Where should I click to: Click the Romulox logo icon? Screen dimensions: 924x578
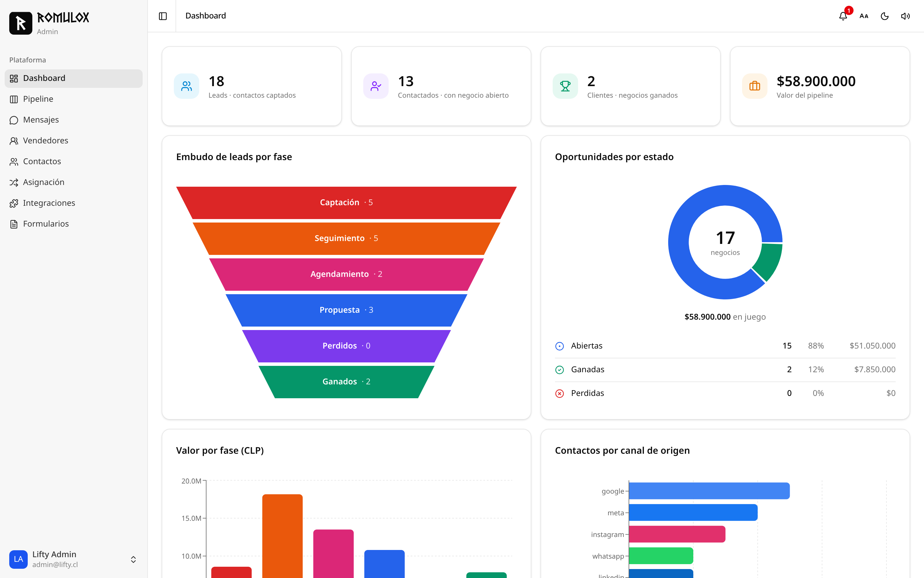tap(21, 23)
